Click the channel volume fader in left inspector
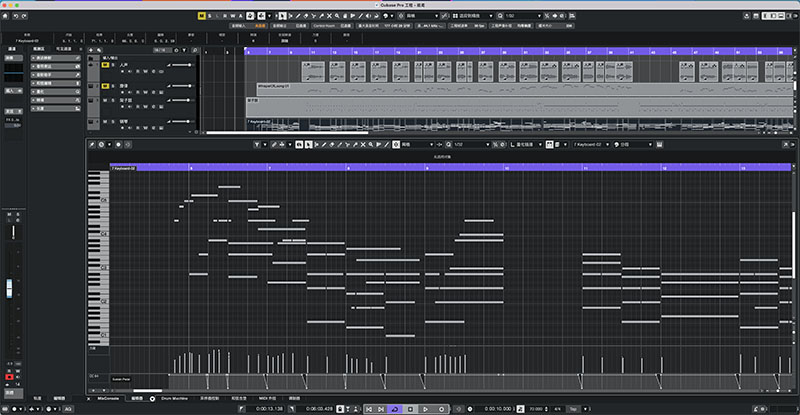Viewport: 800px width, 415px height. click(9, 288)
